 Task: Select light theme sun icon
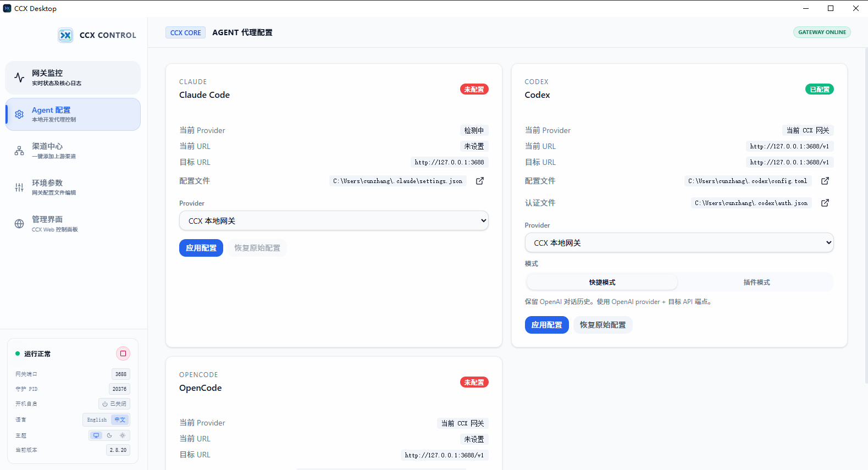[x=123, y=435]
